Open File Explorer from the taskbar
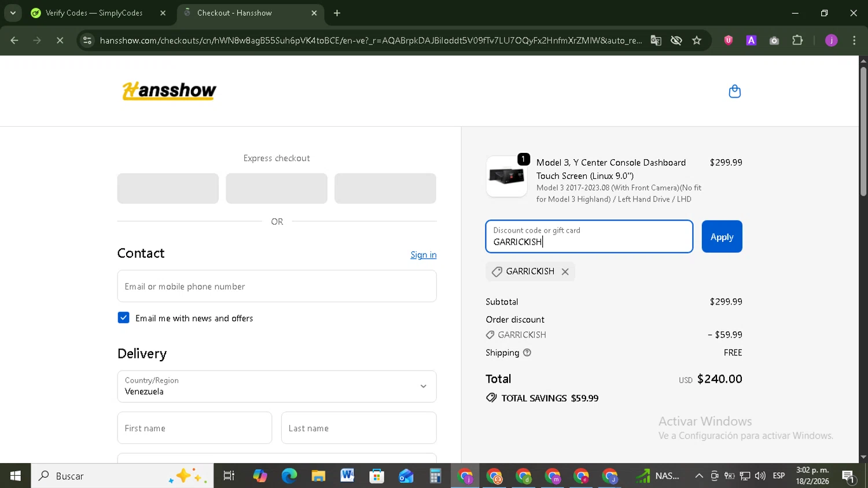 [x=318, y=476]
